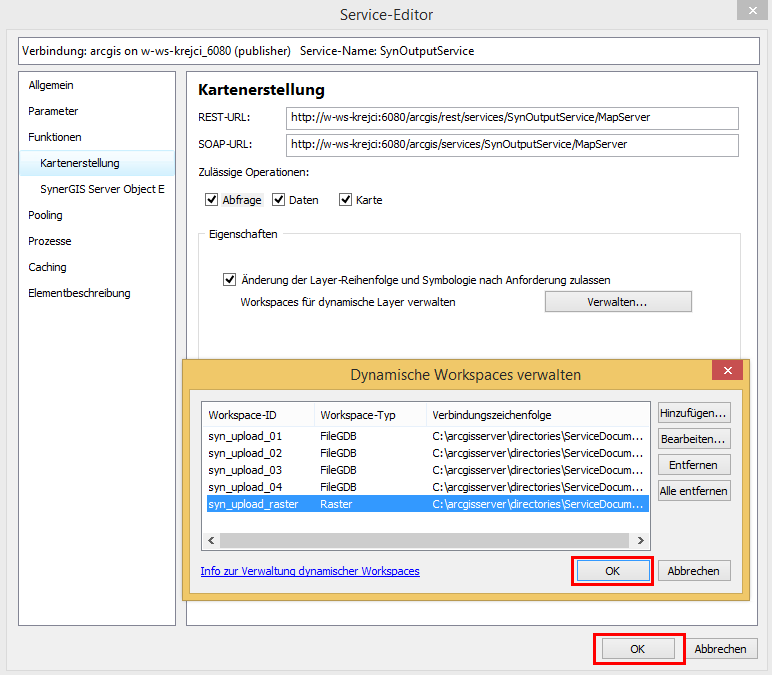Close the Dynamische Workspaces verwalten dialog
Screen dimensions: 772x675
726,371
